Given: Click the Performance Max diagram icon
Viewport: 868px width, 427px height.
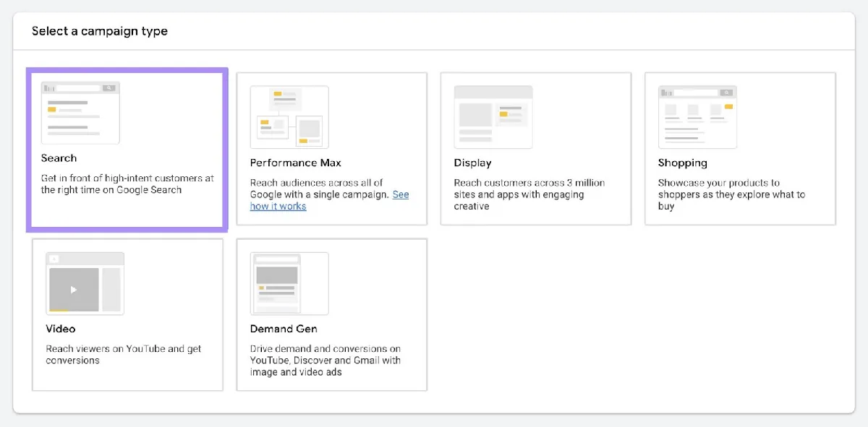Looking at the screenshot, I should pyautogui.click(x=289, y=117).
